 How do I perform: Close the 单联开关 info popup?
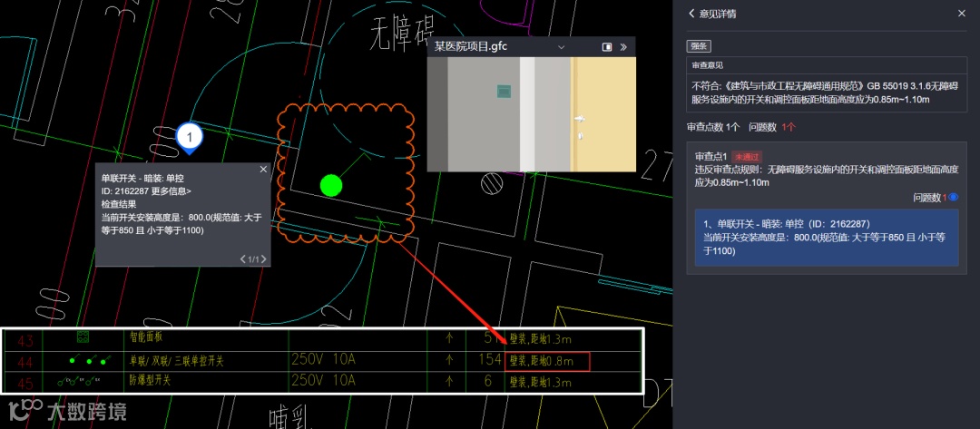click(263, 170)
